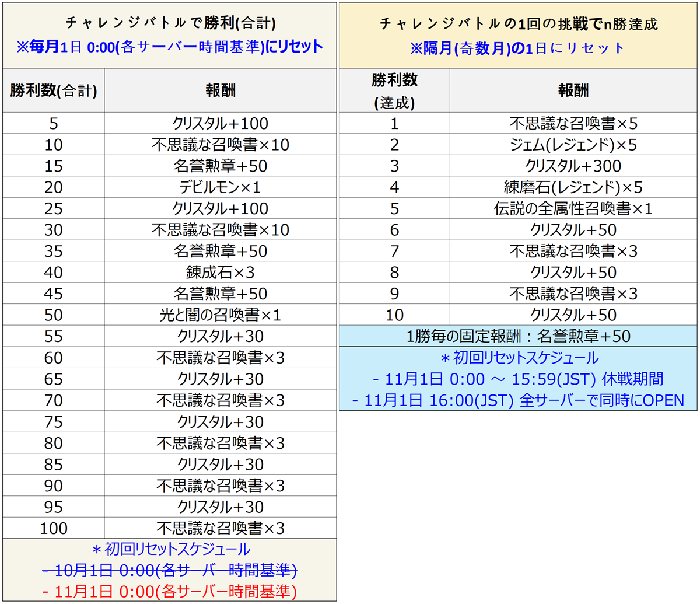This screenshot has height=604, width=700.
Task: Select the '光と闇の召喚書×1' reward cell
Action: pyautogui.click(x=220, y=315)
